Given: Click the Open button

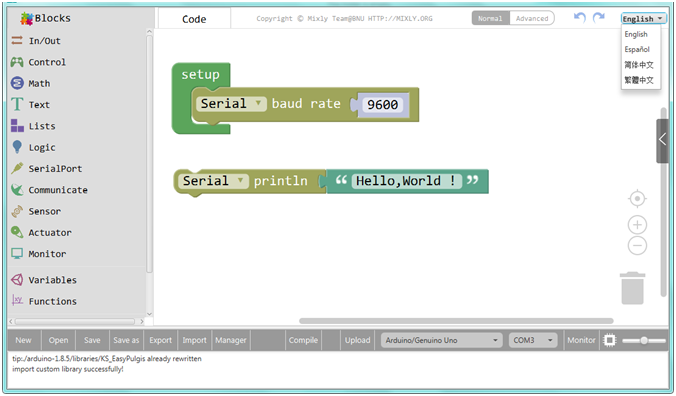Looking at the screenshot, I should click(x=58, y=340).
